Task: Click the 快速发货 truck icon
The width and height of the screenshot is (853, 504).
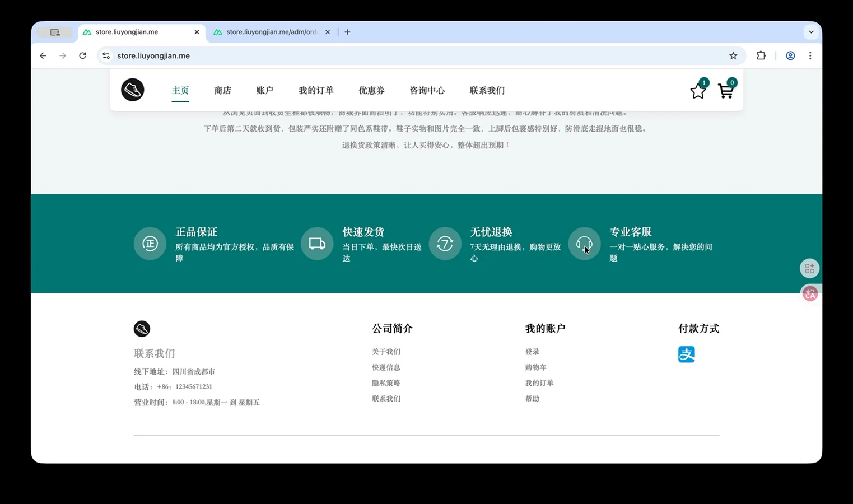Action: [x=317, y=244]
